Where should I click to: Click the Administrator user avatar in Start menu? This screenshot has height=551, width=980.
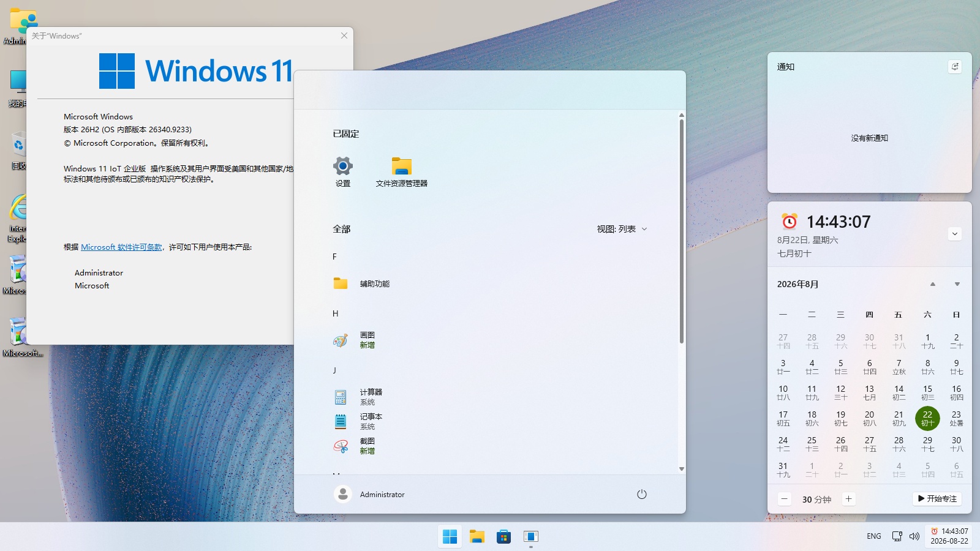[343, 494]
